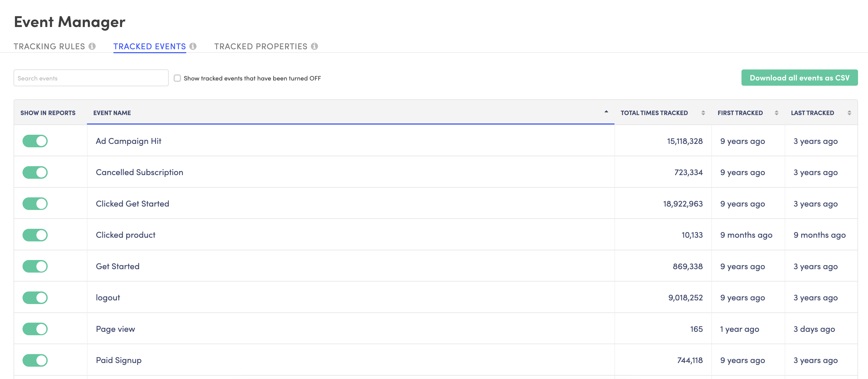Viewport: 868px width, 379px height.
Task: Click the info icon beside Tracked Properties
Action: click(x=314, y=46)
